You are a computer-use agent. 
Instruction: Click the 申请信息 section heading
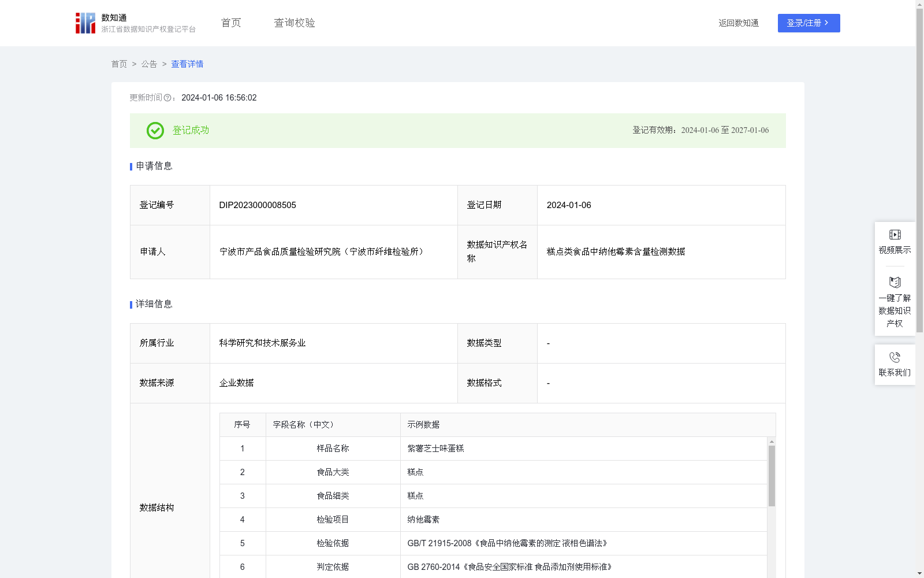pyautogui.click(x=154, y=166)
